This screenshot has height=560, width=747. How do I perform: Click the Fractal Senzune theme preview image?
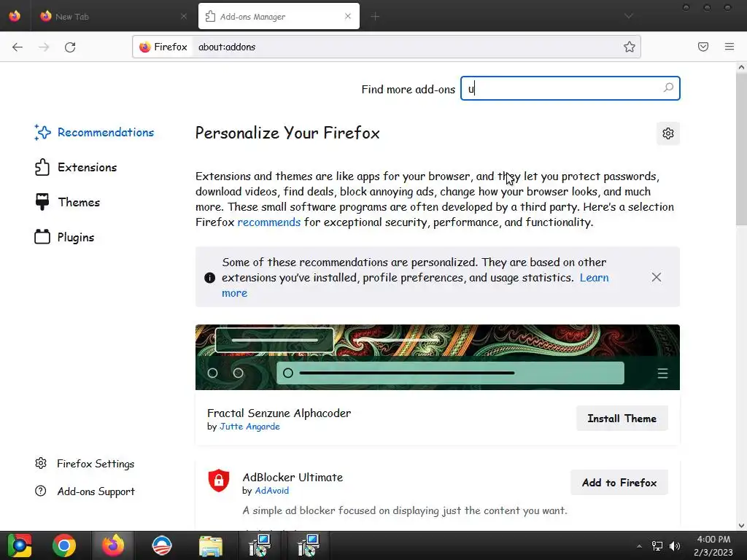[x=438, y=357]
